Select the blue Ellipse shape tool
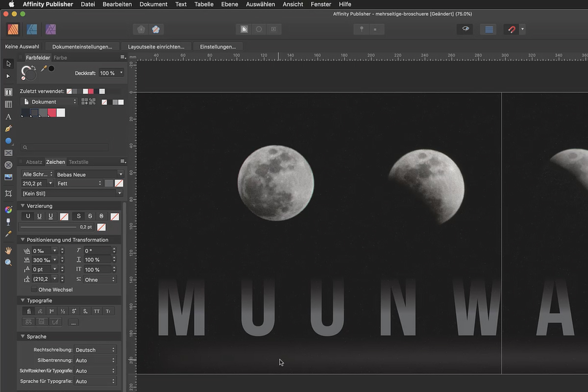Image resolution: width=588 pixels, height=392 pixels. point(8,141)
